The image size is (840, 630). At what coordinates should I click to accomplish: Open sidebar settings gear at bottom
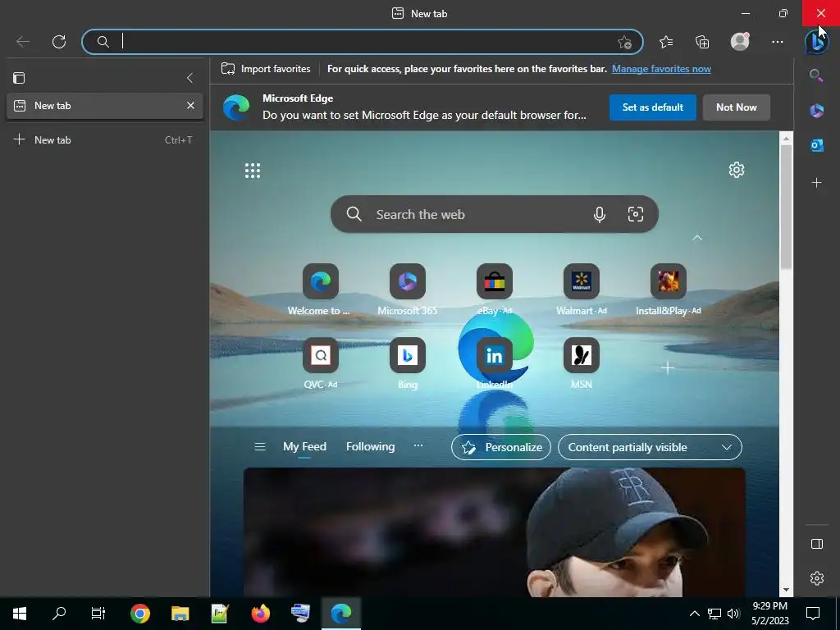817,578
